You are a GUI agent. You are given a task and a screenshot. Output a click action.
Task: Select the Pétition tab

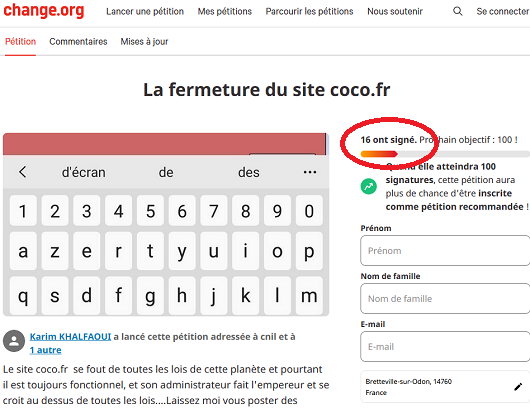point(20,42)
